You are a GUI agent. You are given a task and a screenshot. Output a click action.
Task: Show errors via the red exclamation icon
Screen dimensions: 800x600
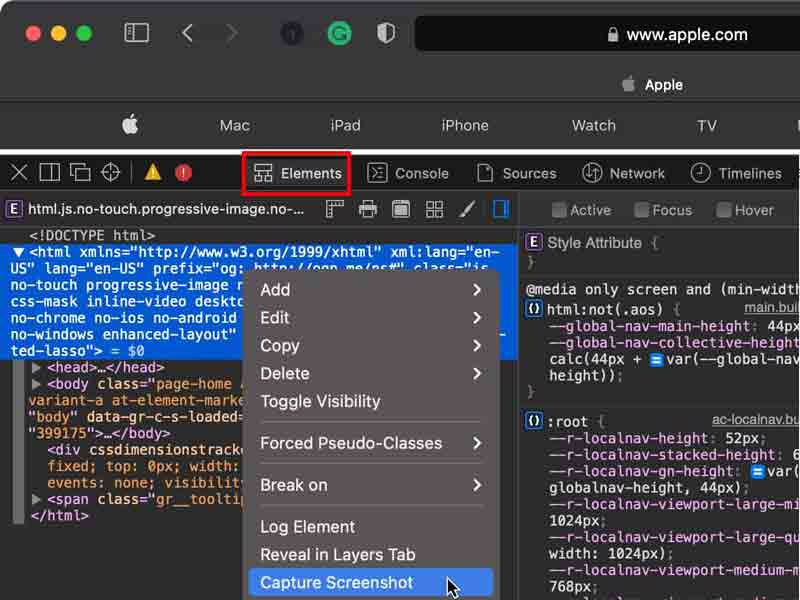point(183,172)
